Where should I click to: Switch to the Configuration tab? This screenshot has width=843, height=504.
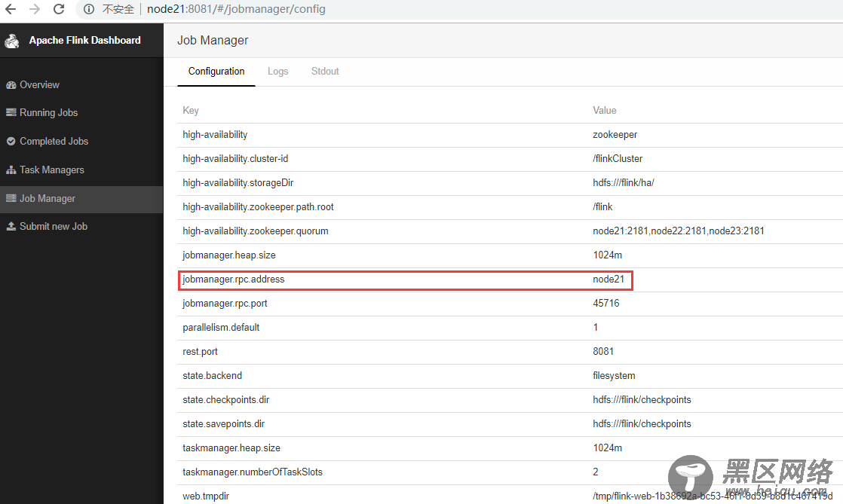[x=216, y=72]
